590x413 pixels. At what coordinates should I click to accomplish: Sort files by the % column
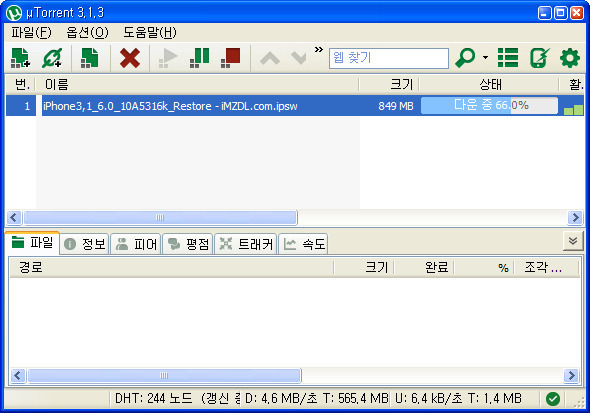pos(484,267)
